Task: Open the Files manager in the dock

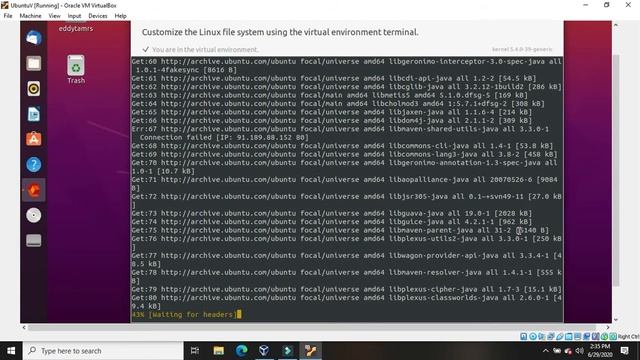Action: 33,63
